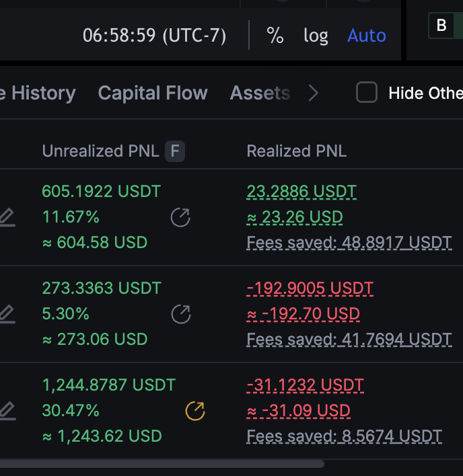Click the ≈ 273.06 USD value
Viewport: 463px width, 476px height.
point(95,339)
